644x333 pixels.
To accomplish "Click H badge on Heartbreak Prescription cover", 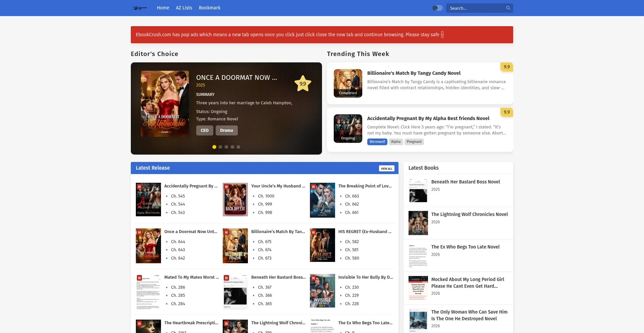I will [x=140, y=324].
